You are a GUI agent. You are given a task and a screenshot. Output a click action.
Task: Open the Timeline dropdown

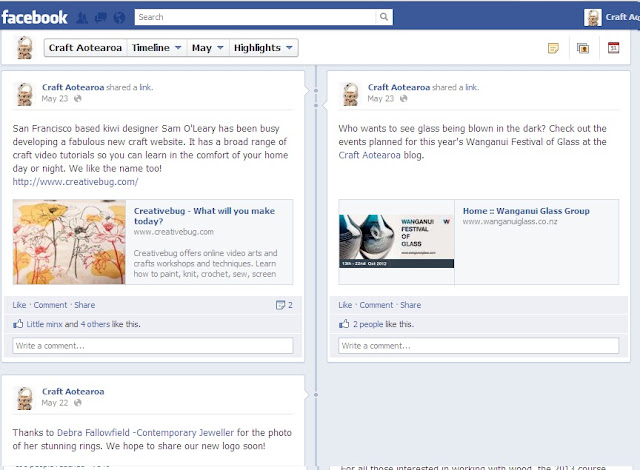tap(157, 48)
